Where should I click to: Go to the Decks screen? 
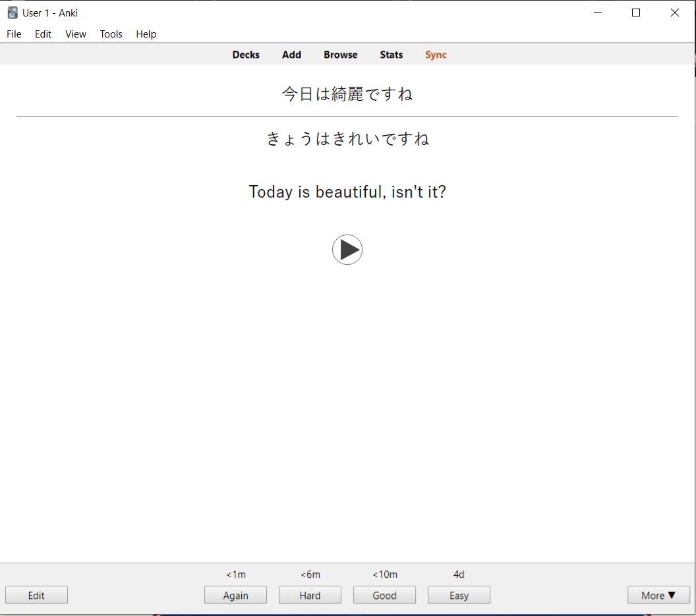point(246,55)
